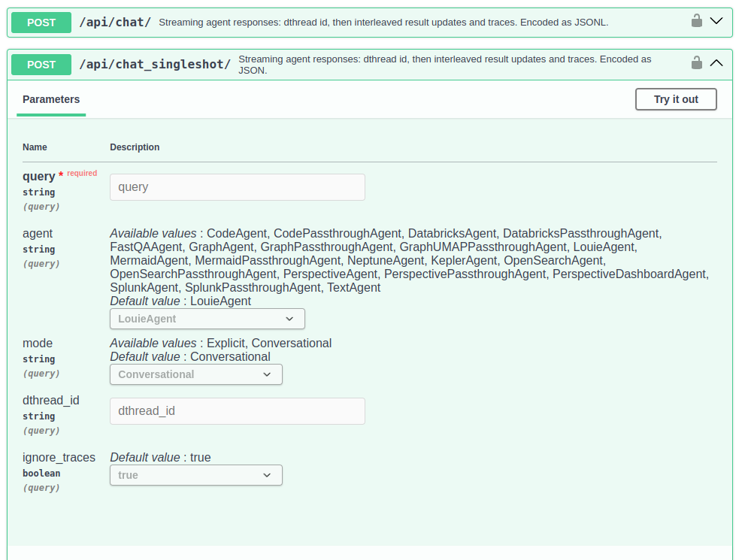Image resolution: width=748 pixels, height=560 pixels.
Task: Click the agent parameter name
Action: coord(38,234)
